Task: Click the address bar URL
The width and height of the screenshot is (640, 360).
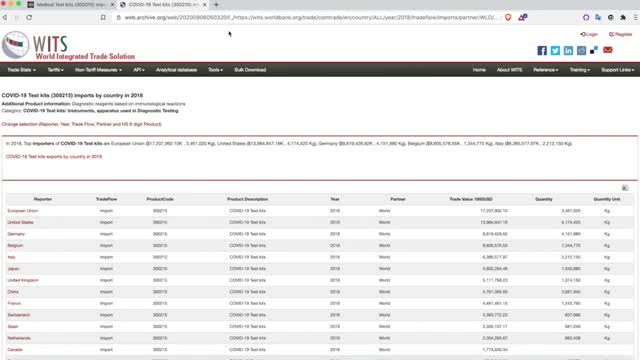Action: [x=311, y=17]
